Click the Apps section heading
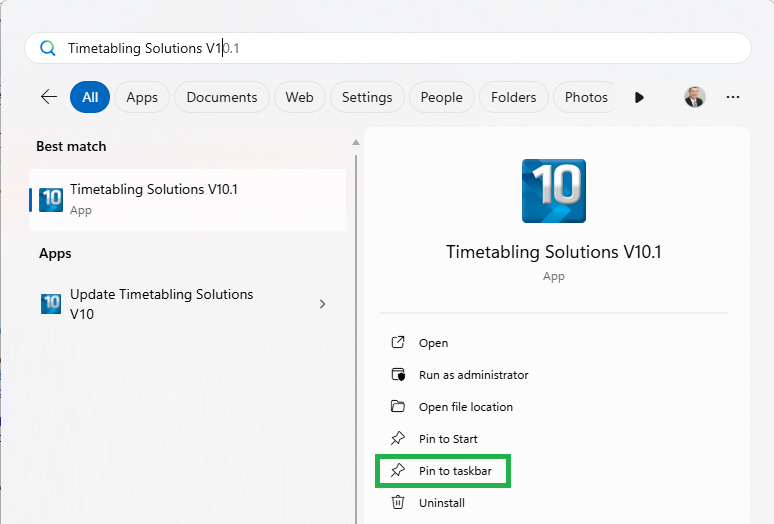The height and width of the screenshot is (524, 774). click(x=55, y=254)
